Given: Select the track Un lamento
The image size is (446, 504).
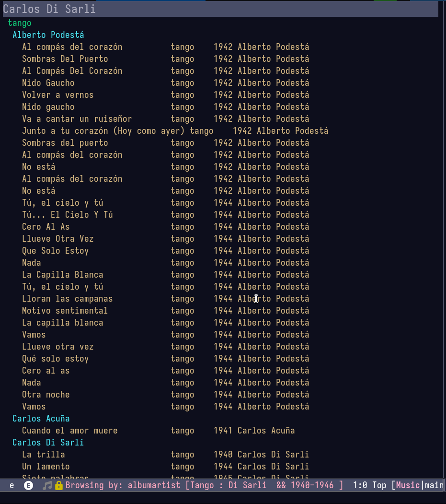Looking at the screenshot, I should [166, 467].
